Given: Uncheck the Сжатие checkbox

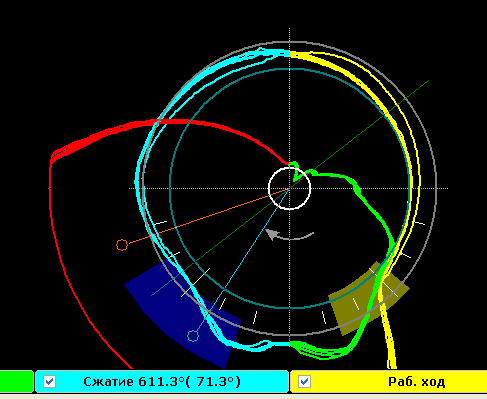Looking at the screenshot, I should (x=50, y=381).
